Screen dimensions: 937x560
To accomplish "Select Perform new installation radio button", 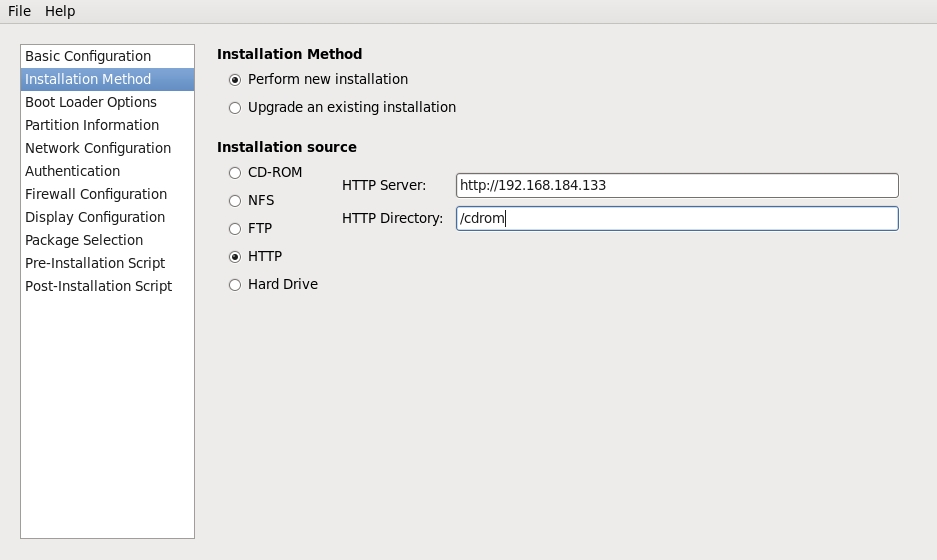I will 235,79.
